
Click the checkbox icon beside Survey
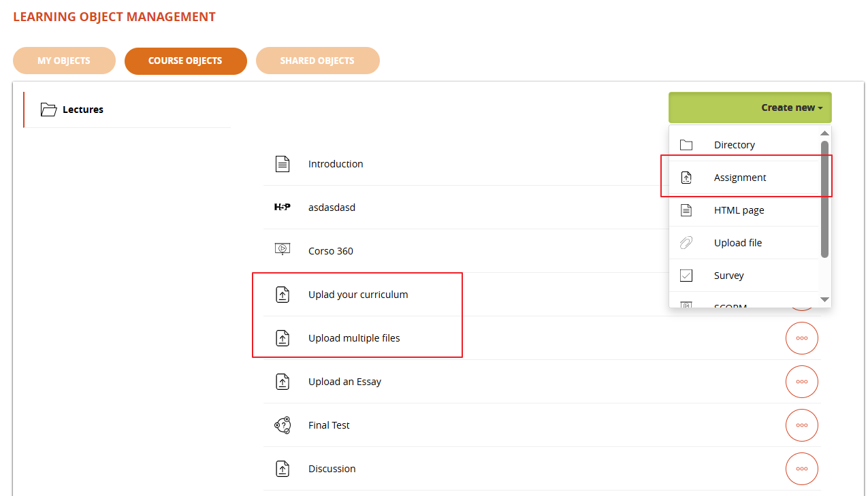686,276
